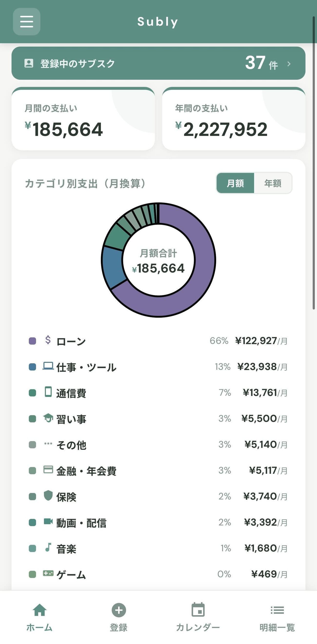The image size is (317, 644).
Task: Click the game controller icon for ゲーム
Action: point(48,573)
